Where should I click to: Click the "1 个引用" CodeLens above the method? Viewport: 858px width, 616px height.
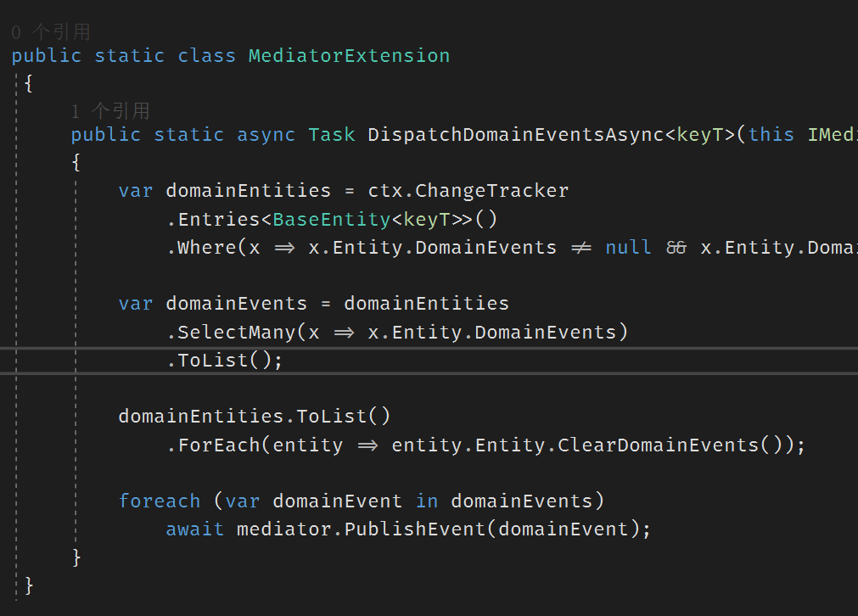tap(110, 110)
